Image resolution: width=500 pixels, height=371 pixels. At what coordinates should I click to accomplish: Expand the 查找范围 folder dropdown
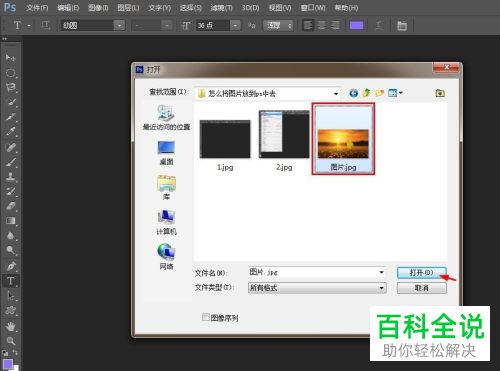coord(336,94)
